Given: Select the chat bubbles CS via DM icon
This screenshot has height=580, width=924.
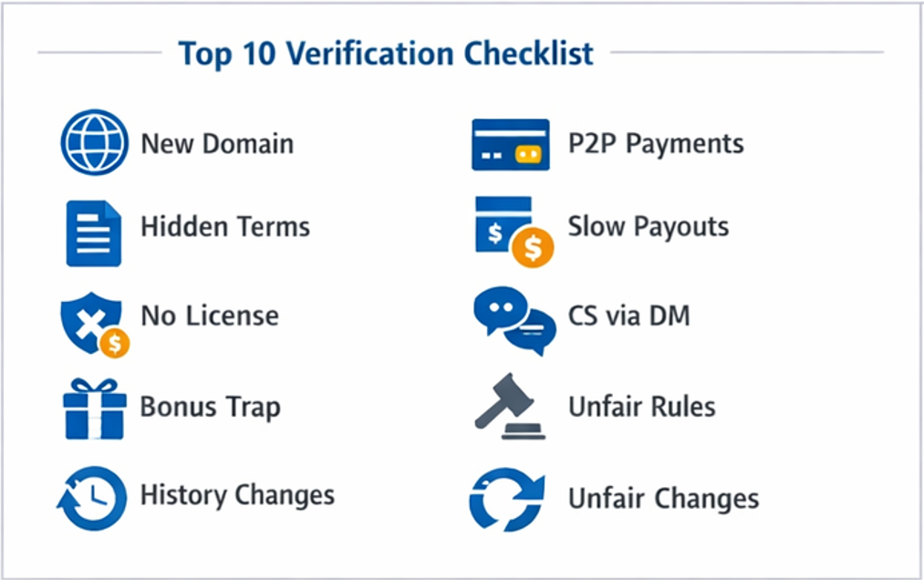Looking at the screenshot, I should [x=514, y=321].
